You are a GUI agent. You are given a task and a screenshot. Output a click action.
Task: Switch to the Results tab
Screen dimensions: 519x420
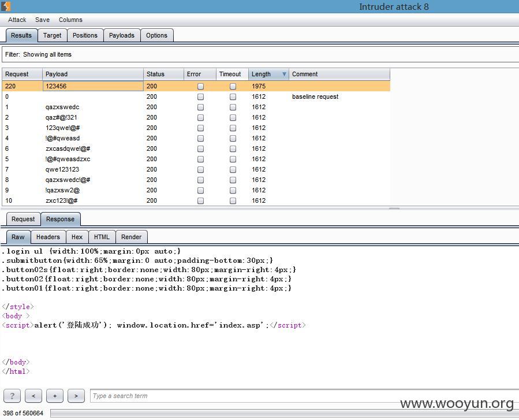[x=21, y=35]
